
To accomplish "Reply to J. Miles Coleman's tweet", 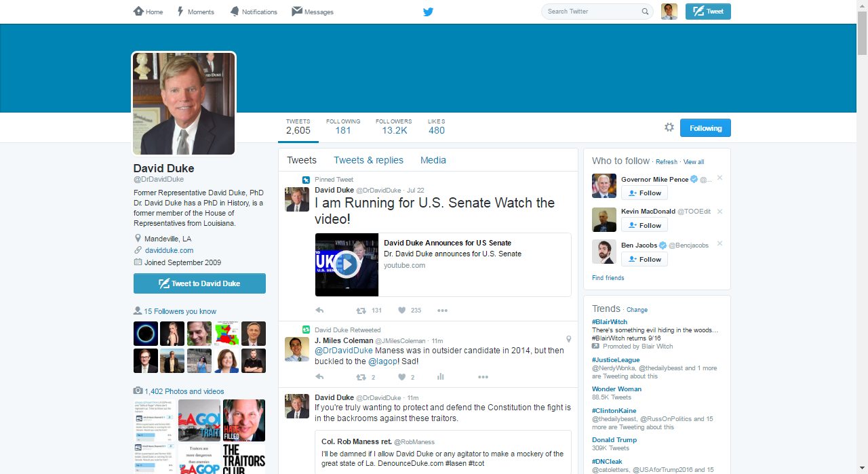I will (x=319, y=377).
